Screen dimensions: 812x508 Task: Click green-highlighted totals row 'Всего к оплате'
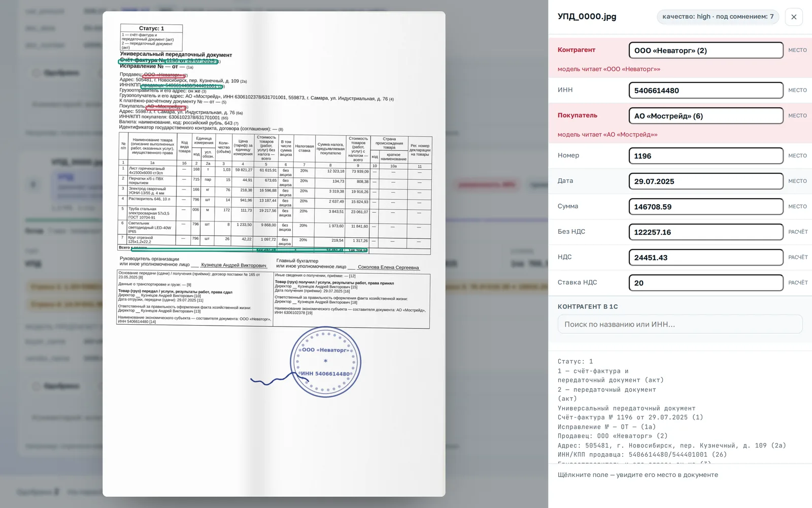[249, 249]
